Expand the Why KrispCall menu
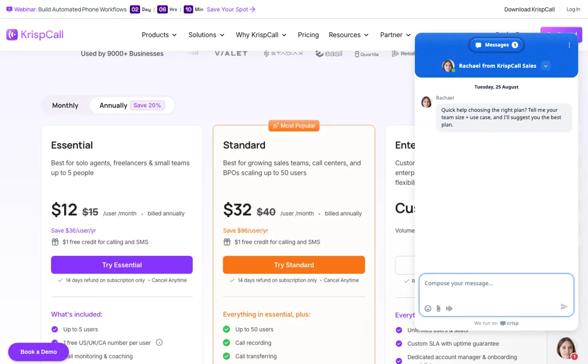Image resolution: width=588 pixels, height=364 pixels. (x=261, y=35)
